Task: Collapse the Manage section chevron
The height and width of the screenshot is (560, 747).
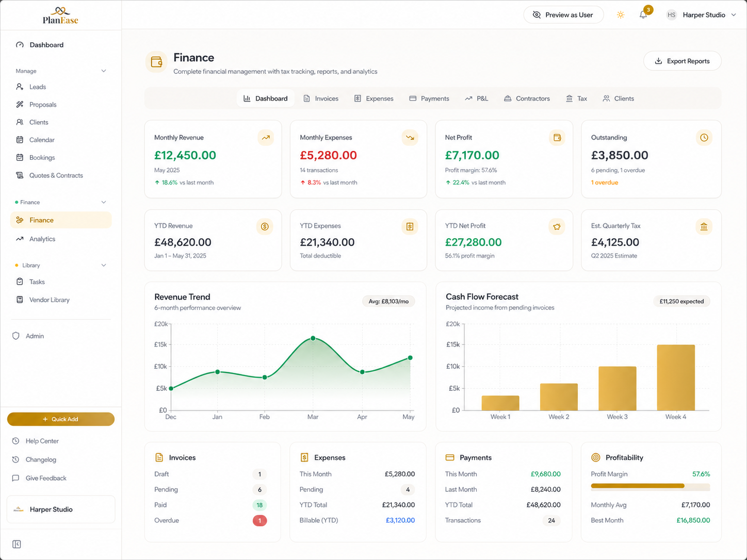Action: point(104,71)
